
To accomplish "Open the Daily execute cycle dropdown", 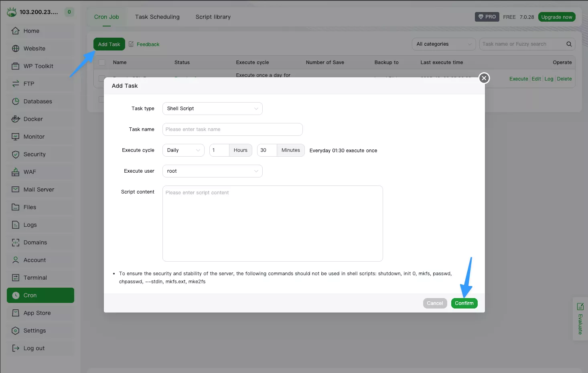I will (183, 150).
